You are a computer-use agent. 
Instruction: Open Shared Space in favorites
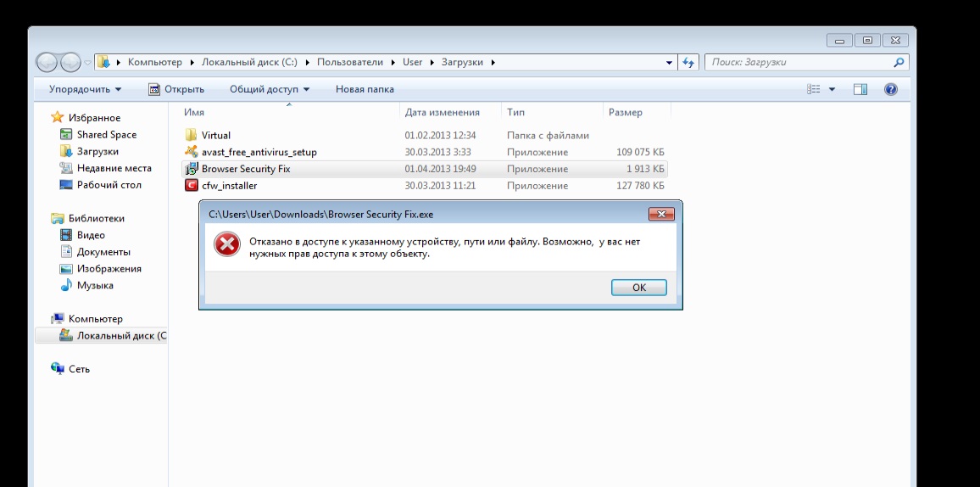106,134
